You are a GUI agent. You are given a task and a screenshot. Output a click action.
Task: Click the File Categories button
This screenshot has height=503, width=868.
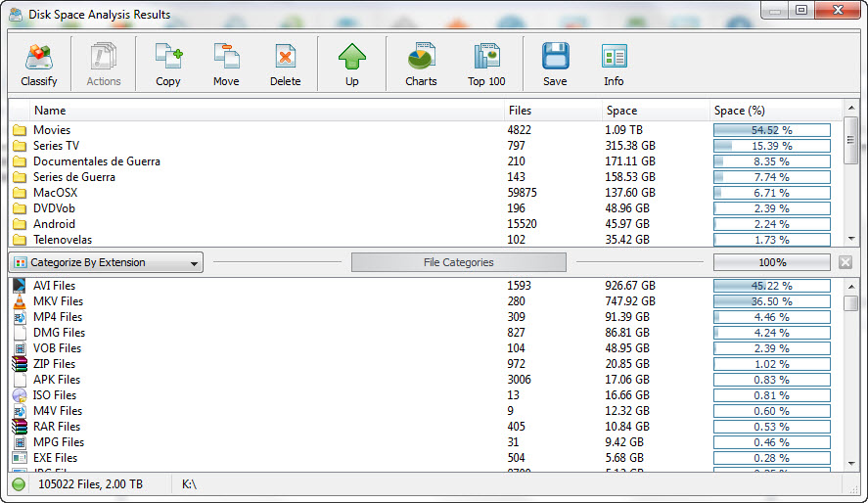[x=458, y=262]
